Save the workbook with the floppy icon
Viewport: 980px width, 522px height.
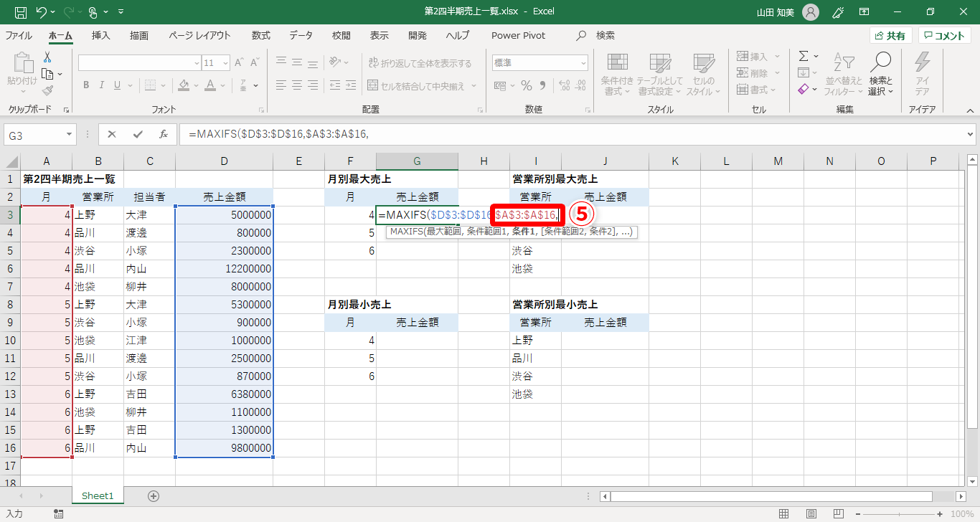point(21,12)
